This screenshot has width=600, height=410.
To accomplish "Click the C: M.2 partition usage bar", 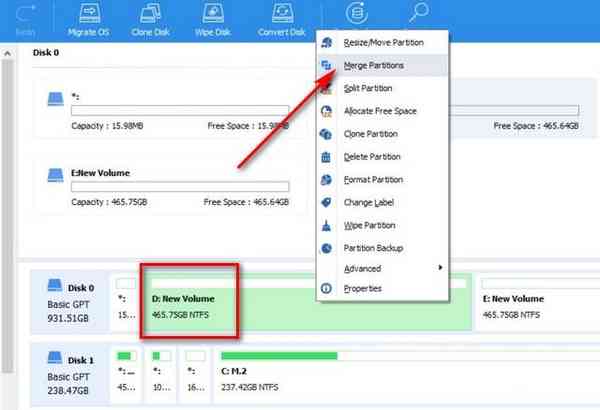I will point(279,355).
